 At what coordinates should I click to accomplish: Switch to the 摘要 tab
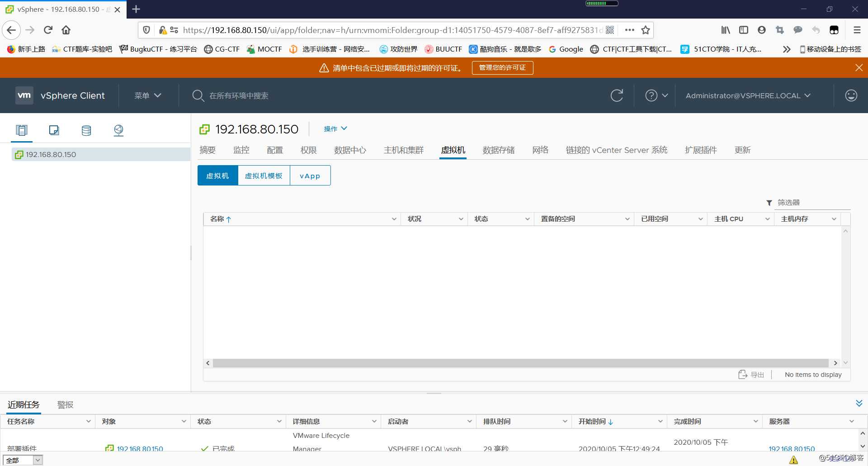208,150
